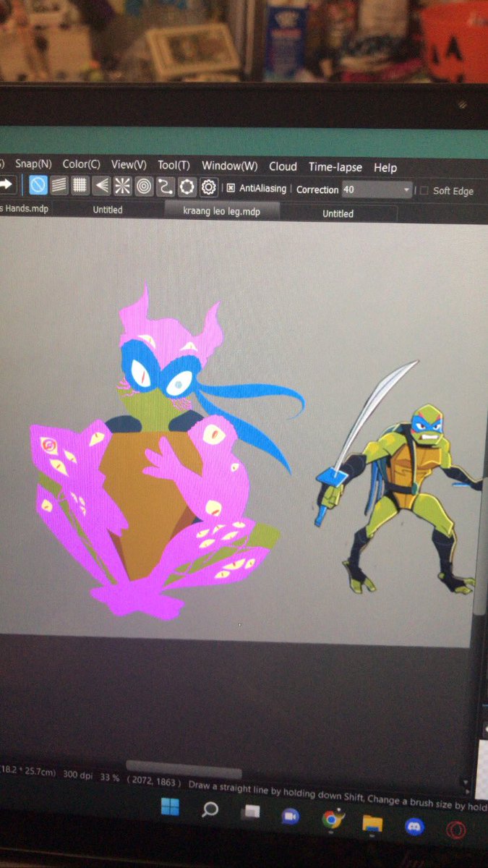
Task: Enable radial snap
Action: point(122,187)
